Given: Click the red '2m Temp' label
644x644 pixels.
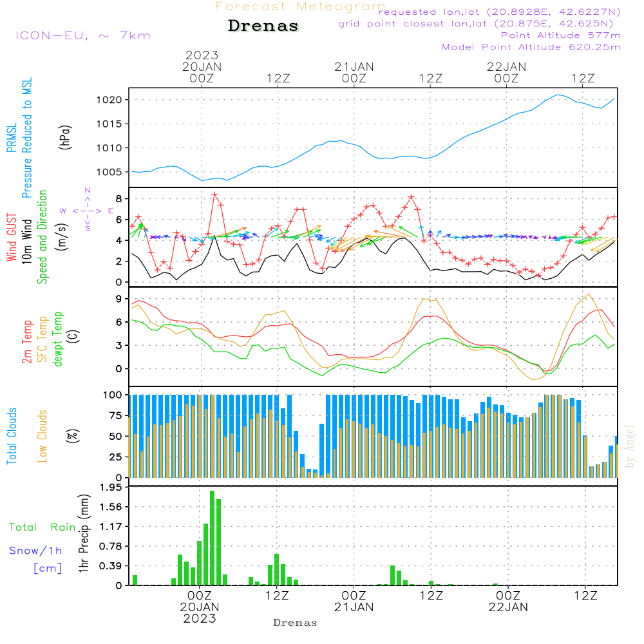Looking at the screenshot, I should (26, 342).
